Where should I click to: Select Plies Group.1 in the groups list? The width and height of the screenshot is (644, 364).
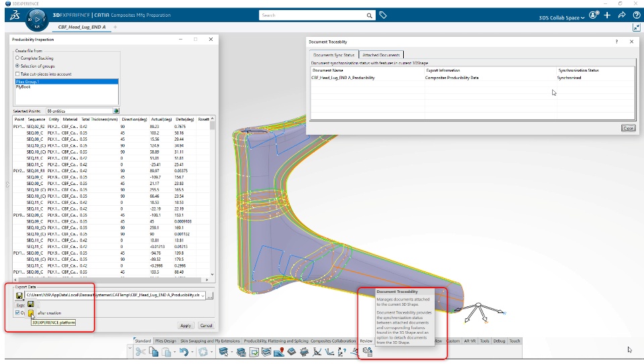66,82
